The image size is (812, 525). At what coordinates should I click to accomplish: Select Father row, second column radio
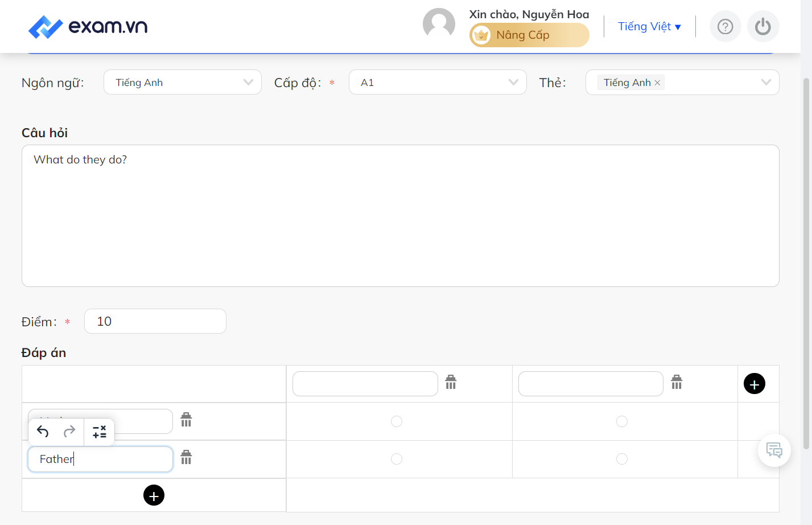[622, 459]
